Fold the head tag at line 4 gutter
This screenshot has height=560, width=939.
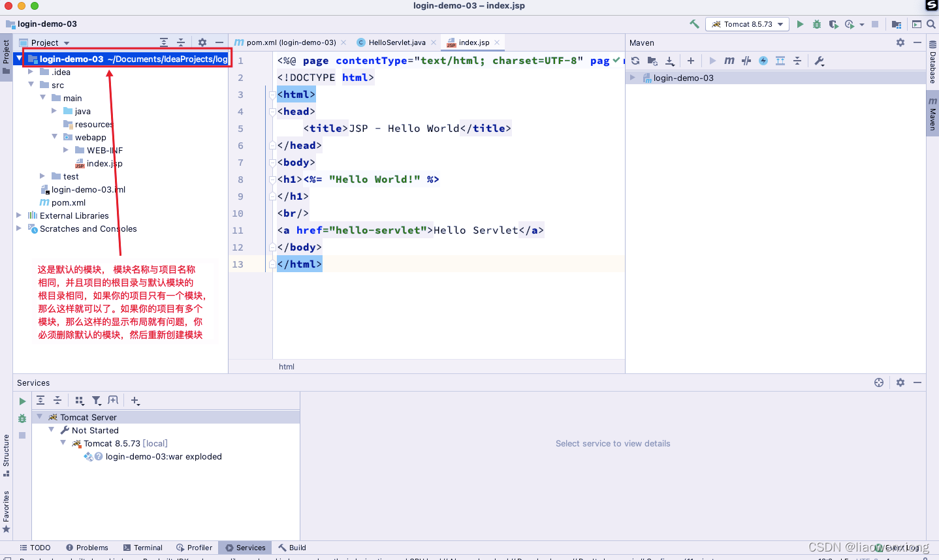pos(272,112)
